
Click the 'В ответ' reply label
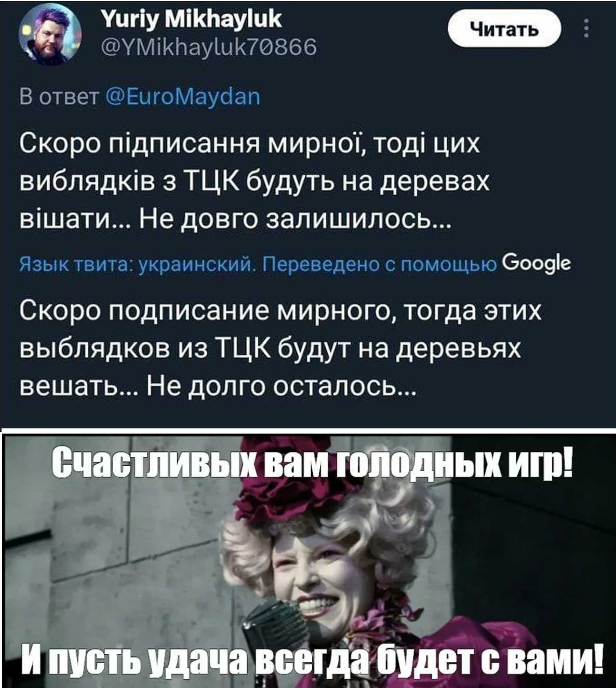[x=59, y=97]
